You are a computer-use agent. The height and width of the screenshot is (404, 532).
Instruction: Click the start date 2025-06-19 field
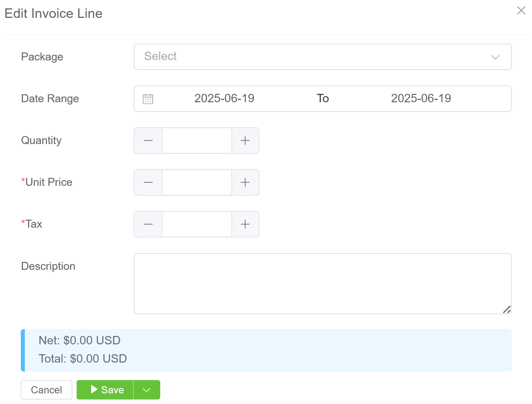[x=224, y=98]
